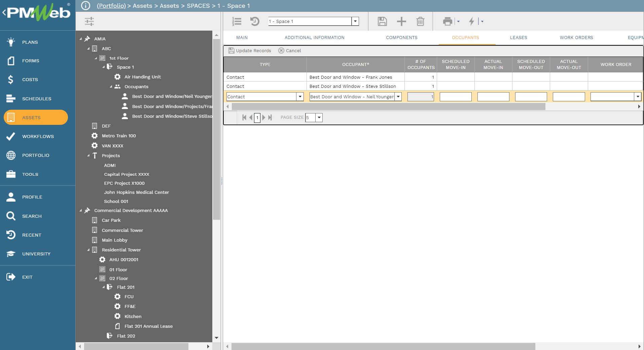Click the Cancel circle-x icon

(x=281, y=50)
